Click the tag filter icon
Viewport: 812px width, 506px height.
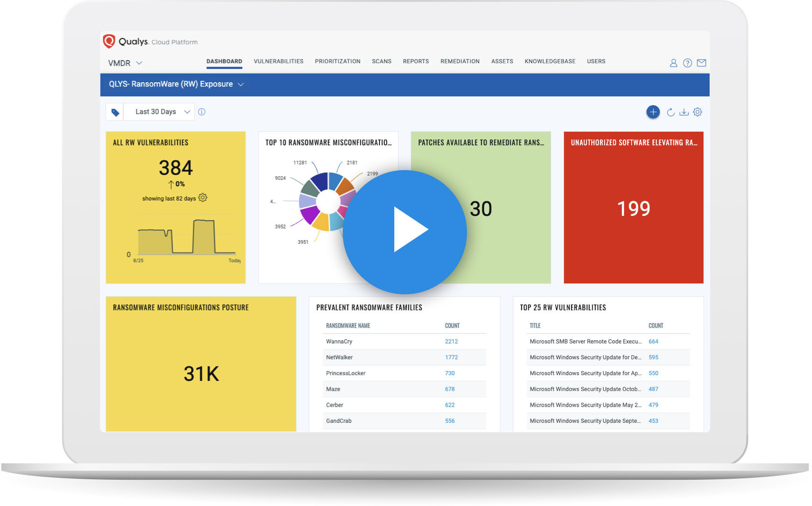tap(115, 112)
